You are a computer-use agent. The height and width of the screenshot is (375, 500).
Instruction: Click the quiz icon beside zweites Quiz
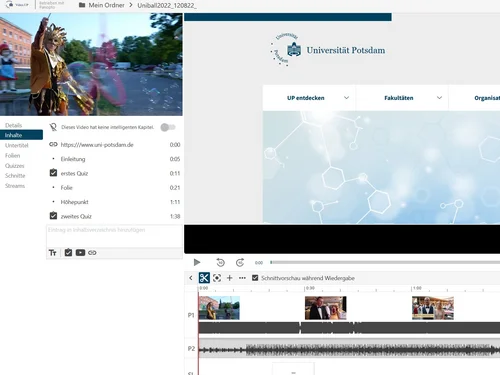point(53,215)
